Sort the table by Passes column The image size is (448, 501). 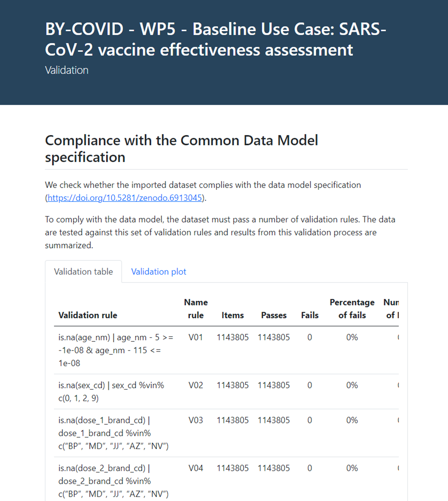pyautogui.click(x=274, y=315)
